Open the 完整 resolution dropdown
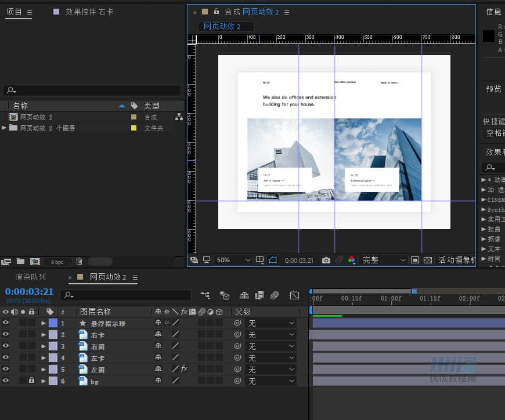 [x=381, y=260]
